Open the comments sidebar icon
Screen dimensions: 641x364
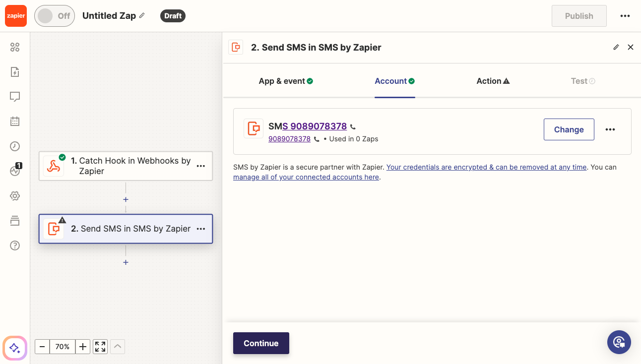click(x=15, y=97)
